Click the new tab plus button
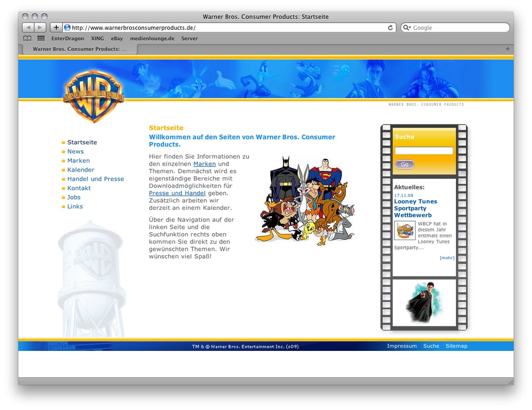Screen dimensions: 532x410 tap(508, 49)
